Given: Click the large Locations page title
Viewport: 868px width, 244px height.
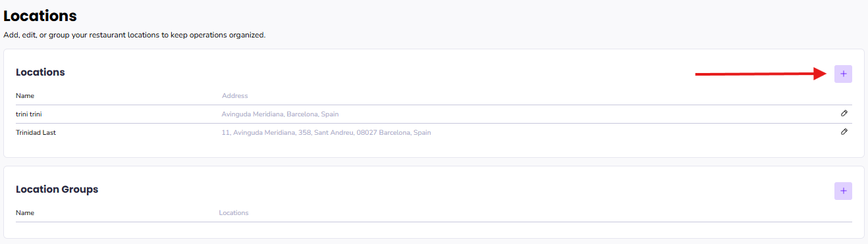Looking at the screenshot, I should [x=40, y=15].
